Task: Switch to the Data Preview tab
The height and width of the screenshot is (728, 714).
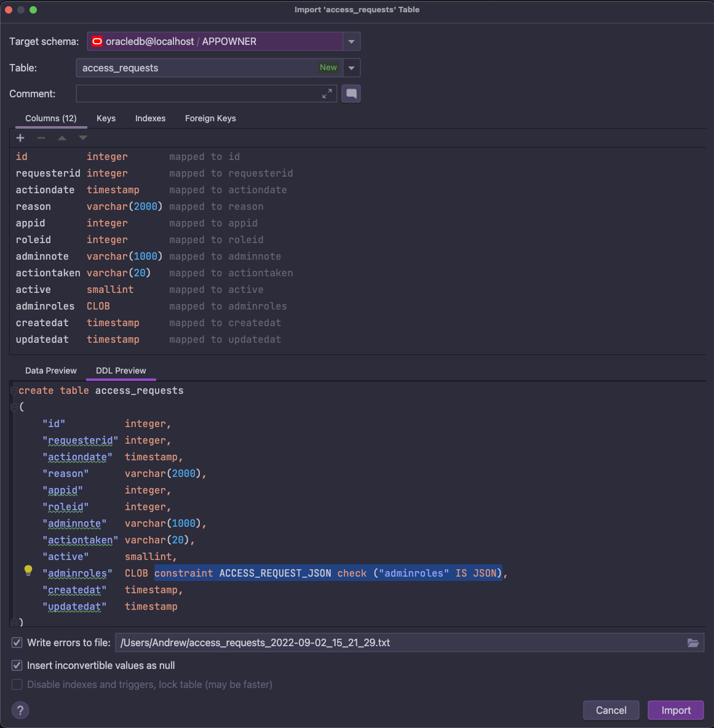Action: (51, 370)
